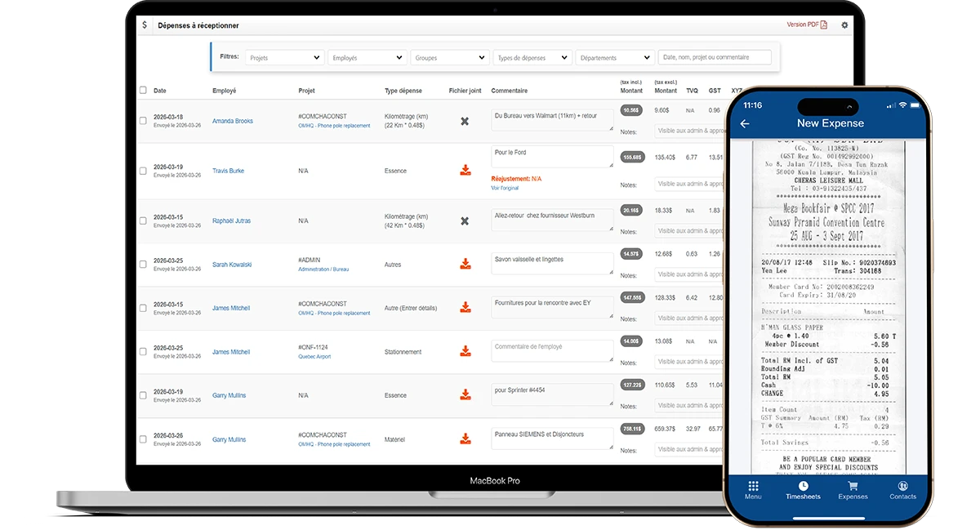
Task: Check the James Mitchell 2026-03-25 row
Action: tap(143, 352)
